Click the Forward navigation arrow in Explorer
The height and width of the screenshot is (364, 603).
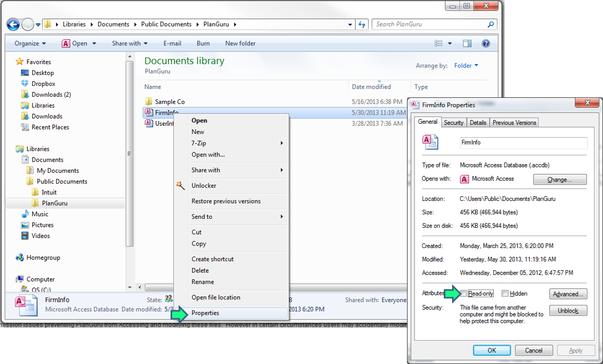pos(27,24)
